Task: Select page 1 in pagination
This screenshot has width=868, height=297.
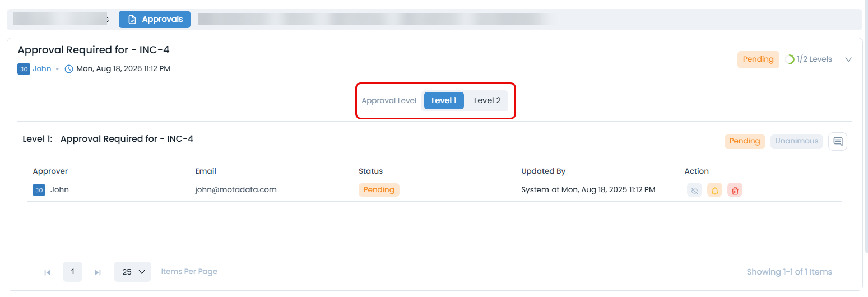Action: pos(72,272)
